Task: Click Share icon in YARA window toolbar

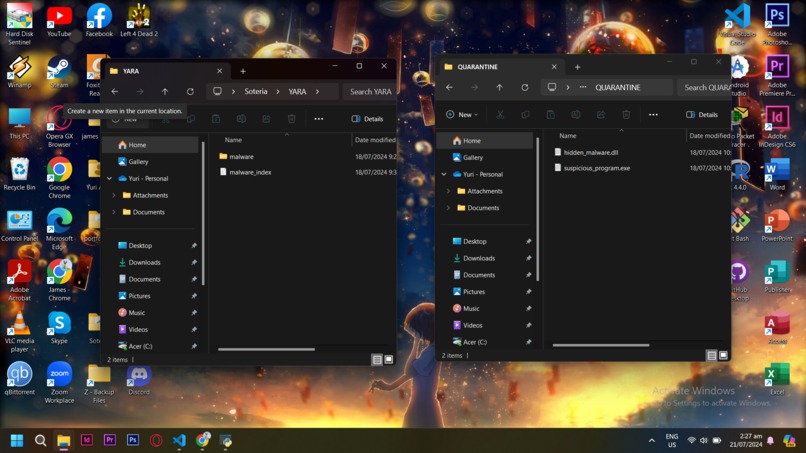Action: point(266,119)
